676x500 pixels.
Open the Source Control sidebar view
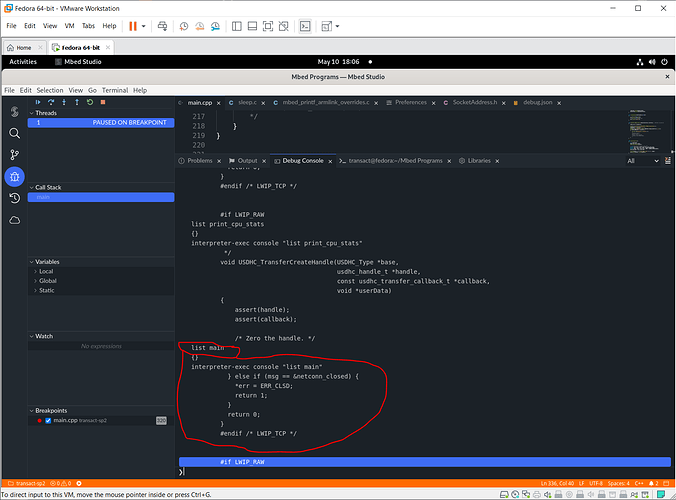[15, 155]
